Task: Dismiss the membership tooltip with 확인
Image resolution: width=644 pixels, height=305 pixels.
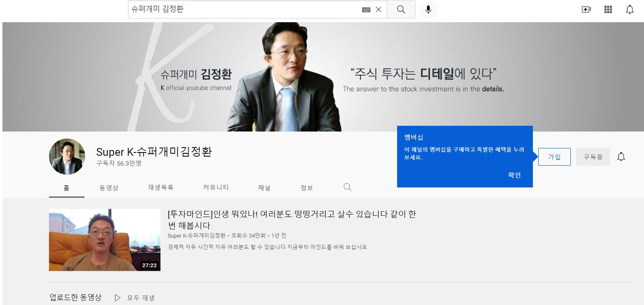Action: coord(514,175)
